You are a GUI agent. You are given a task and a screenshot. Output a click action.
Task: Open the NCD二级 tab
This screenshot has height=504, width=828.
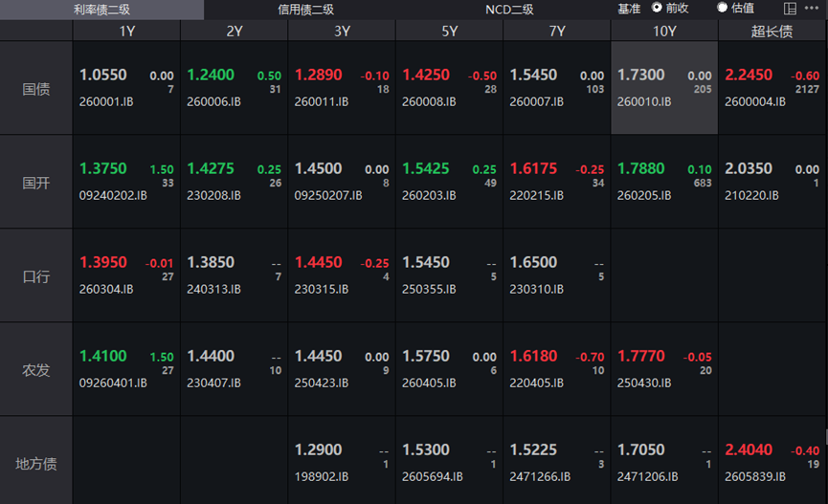pyautogui.click(x=509, y=10)
